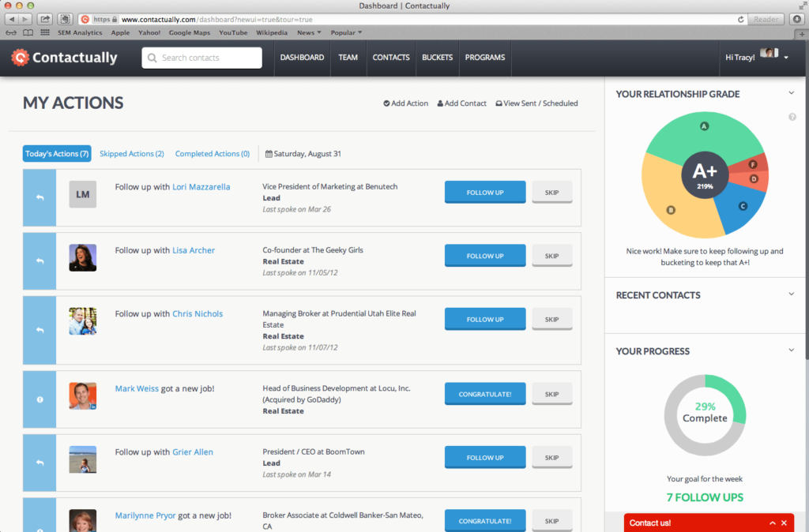This screenshot has width=809, height=532.
Task: Open the Marilynne Pryor contact link
Action: tap(145, 515)
